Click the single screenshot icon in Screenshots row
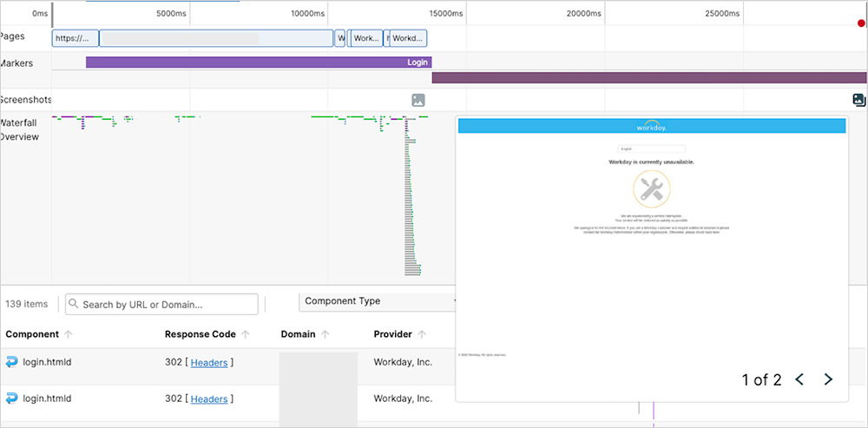The height and width of the screenshot is (428, 868). pos(418,100)
